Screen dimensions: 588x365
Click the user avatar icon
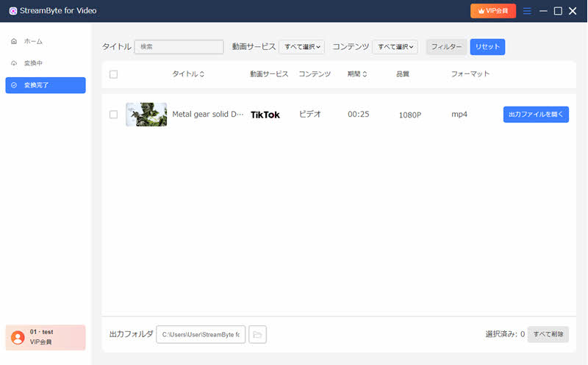(x=18, y=338)
